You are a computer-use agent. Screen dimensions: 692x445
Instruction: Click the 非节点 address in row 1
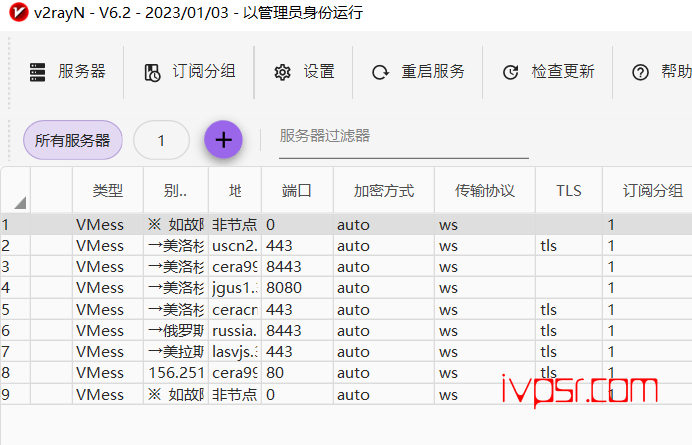pyautogui.click(x=235, y=225)
